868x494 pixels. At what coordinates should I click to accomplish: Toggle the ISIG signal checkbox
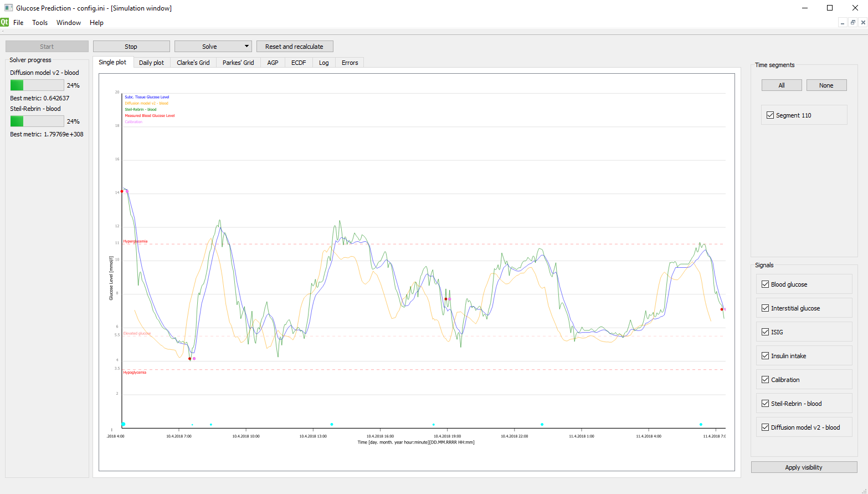765,332
